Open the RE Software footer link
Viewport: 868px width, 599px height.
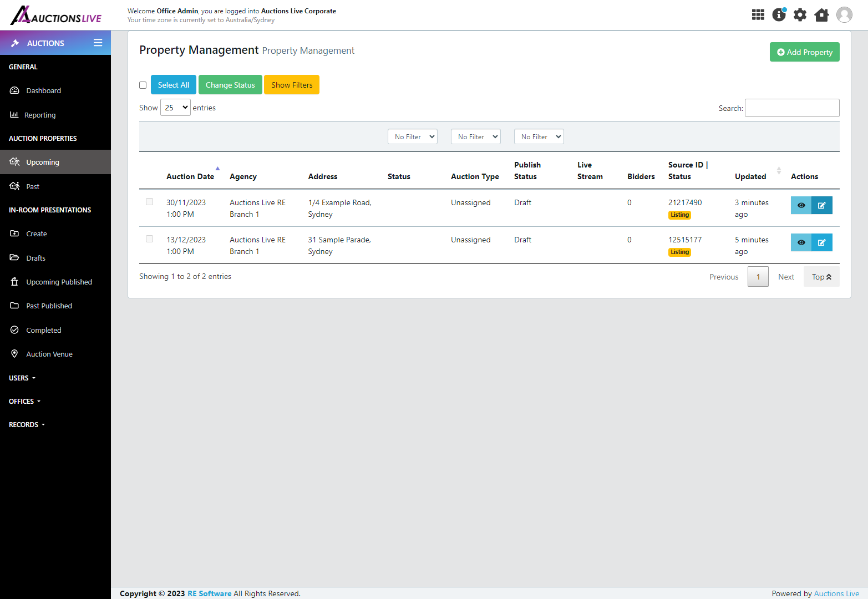[210, 593]
